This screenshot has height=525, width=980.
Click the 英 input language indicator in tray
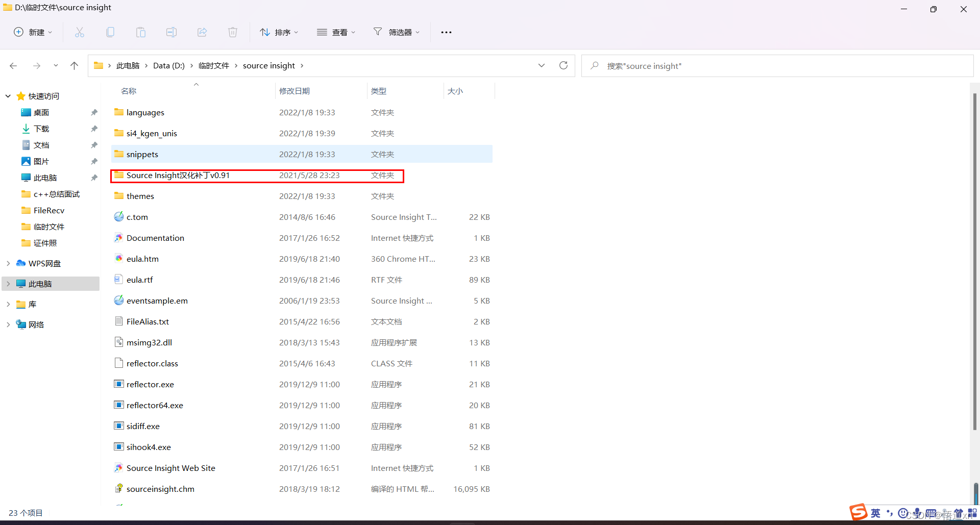click(875, 513)
